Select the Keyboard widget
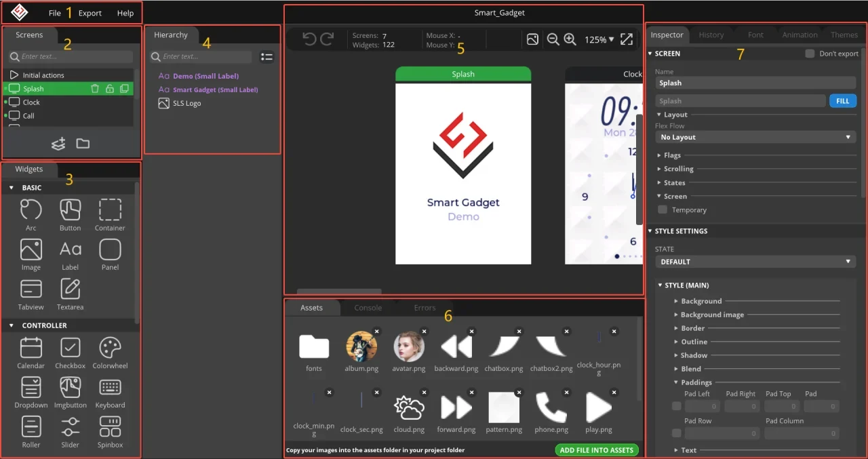868x459 pixels. click(110, 388)
